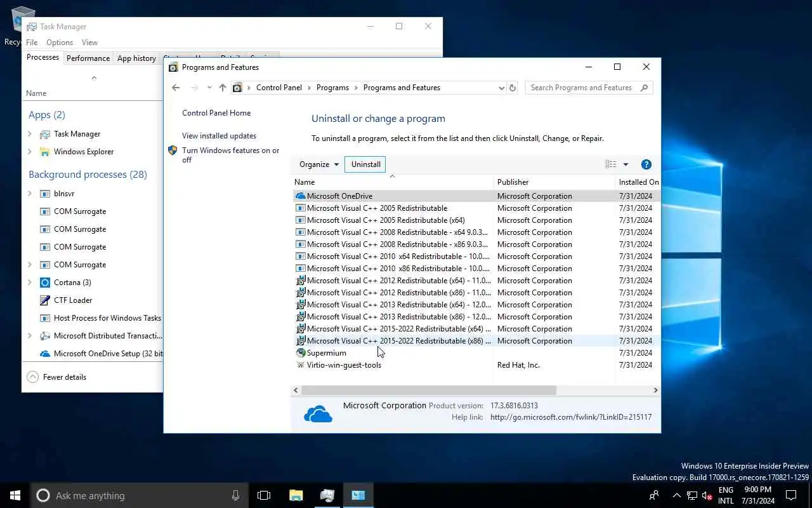812x508 pixels.
Task: Click the view layout icon in Programs toolbar
Action: [x=611, y=164]
